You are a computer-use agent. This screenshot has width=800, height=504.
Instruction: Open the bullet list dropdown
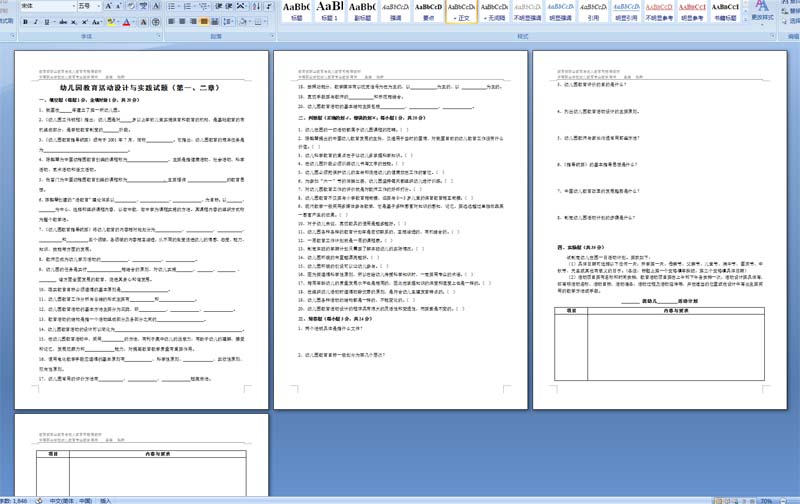click(x=179, y=6)
